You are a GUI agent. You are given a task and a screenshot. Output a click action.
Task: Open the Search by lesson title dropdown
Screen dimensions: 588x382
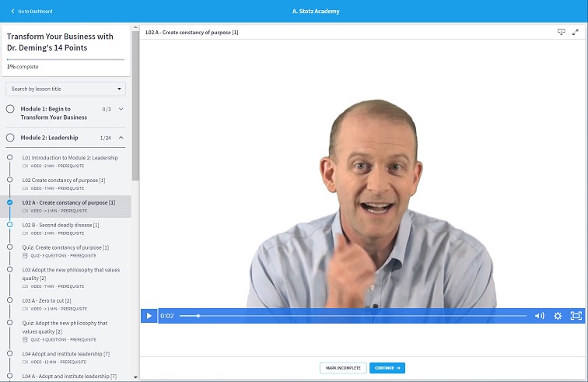pyautogui.click(x=65, y=89)
